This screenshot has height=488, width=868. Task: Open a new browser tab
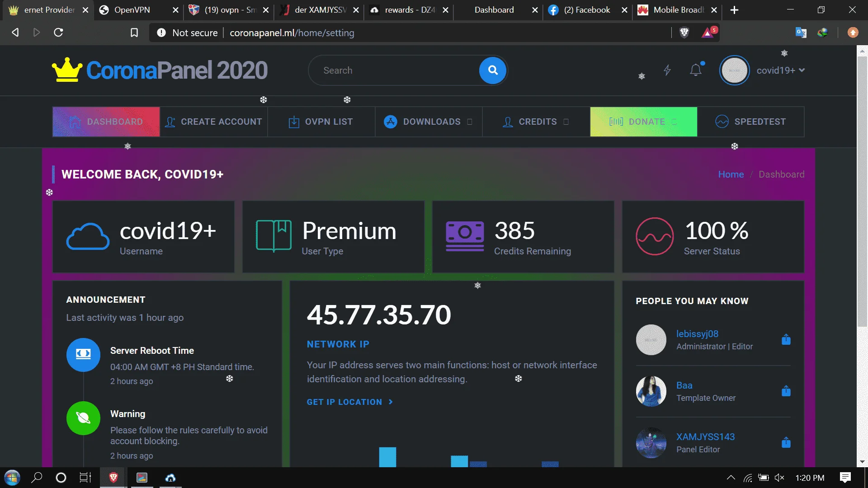(x=735, y=10)
